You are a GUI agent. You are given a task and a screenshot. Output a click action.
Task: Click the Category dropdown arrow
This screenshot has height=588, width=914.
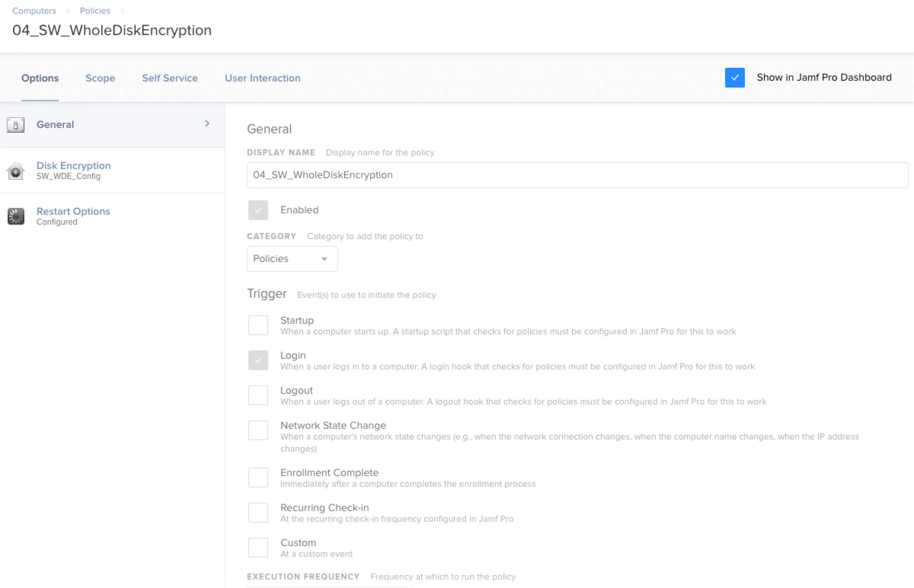(x=324, y=259)
